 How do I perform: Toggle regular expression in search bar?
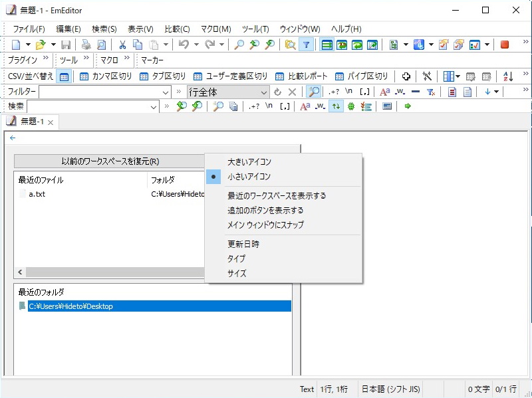click(x=254, y=106)
